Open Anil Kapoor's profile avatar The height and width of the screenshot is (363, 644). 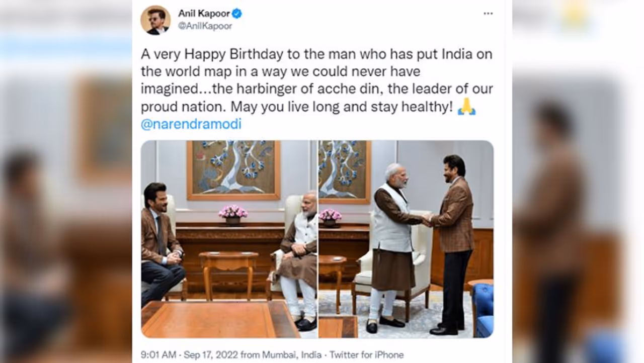pos(155,20)
